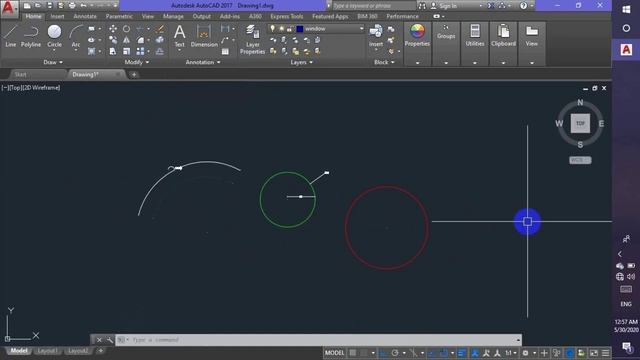Viewport: 640px width, 360px height.
Task: Click the Windows Start button
Action: [626, 9]
